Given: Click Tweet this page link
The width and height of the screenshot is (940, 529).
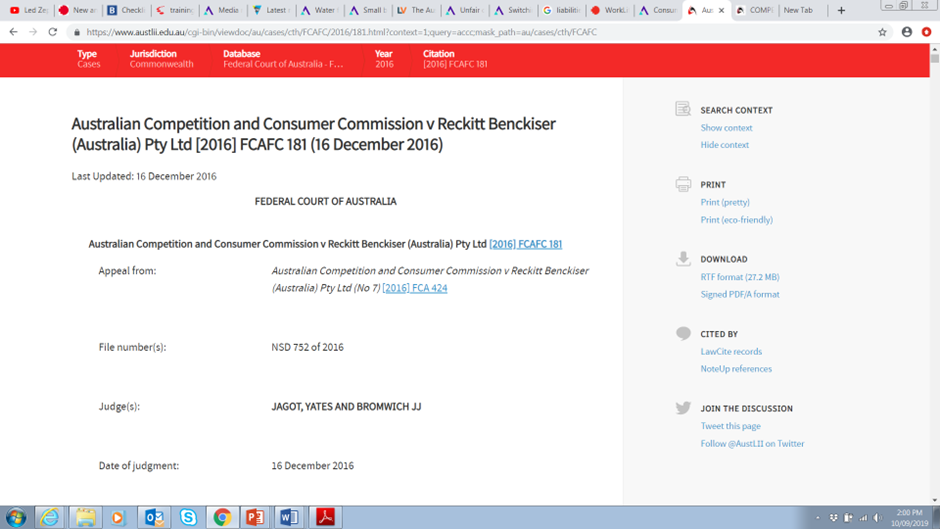Looking at the screenshot, I should [x=730, y=426].
